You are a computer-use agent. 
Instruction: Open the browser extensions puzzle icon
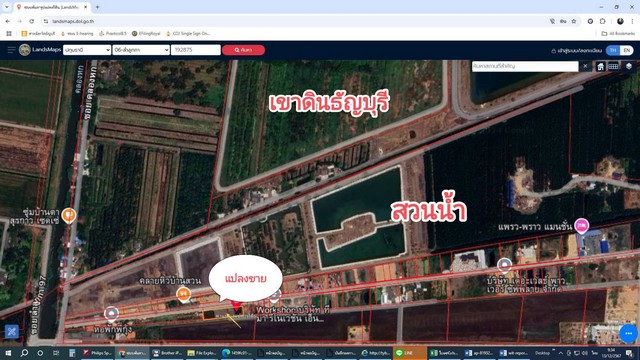tap(603, 21)
